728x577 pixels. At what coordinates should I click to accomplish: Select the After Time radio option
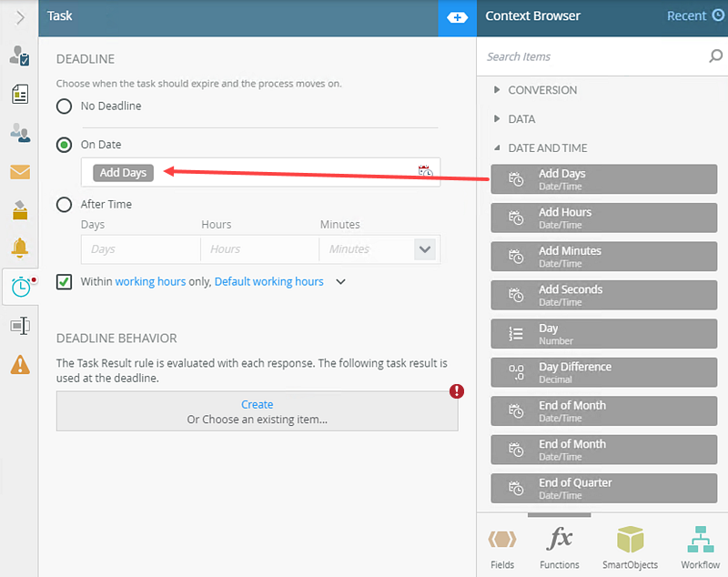(x=65, y=205)
